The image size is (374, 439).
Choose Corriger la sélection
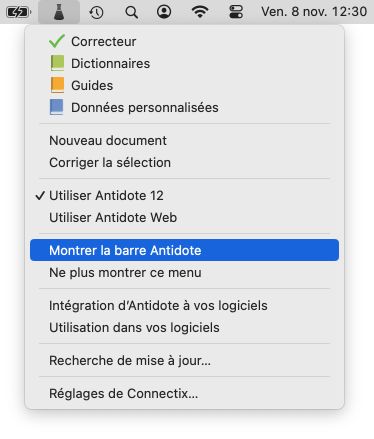[x=184, y=163]
